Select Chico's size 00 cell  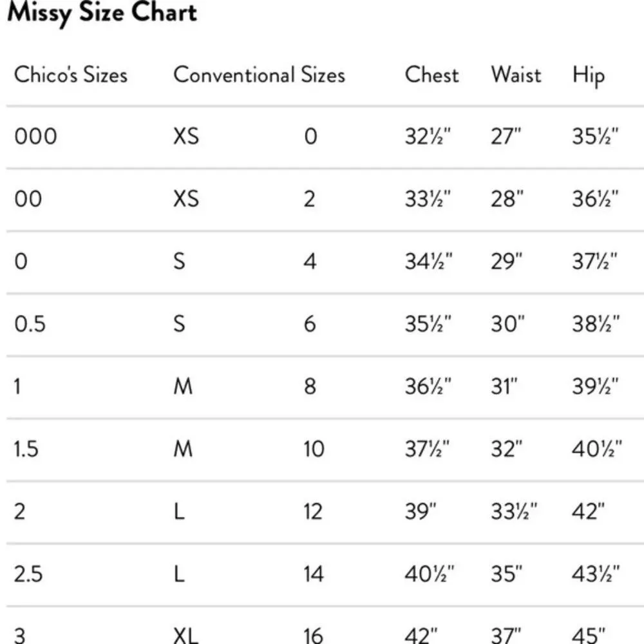point(28,199)
